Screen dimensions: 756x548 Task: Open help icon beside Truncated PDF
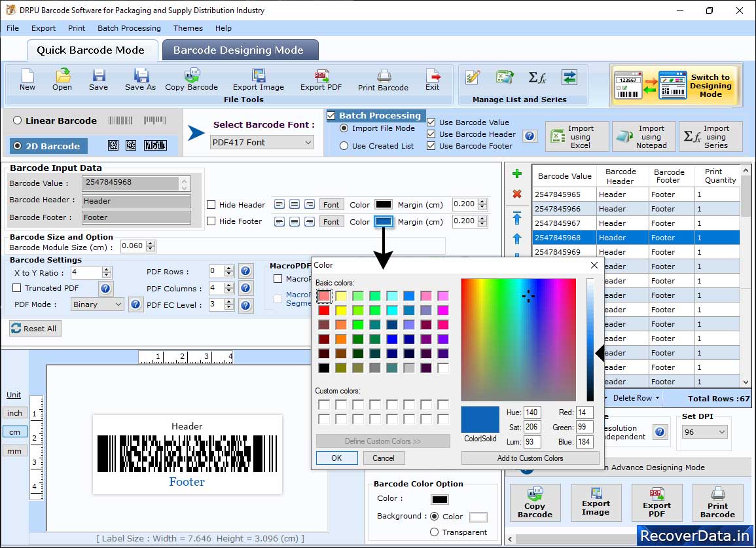(105, 289)
